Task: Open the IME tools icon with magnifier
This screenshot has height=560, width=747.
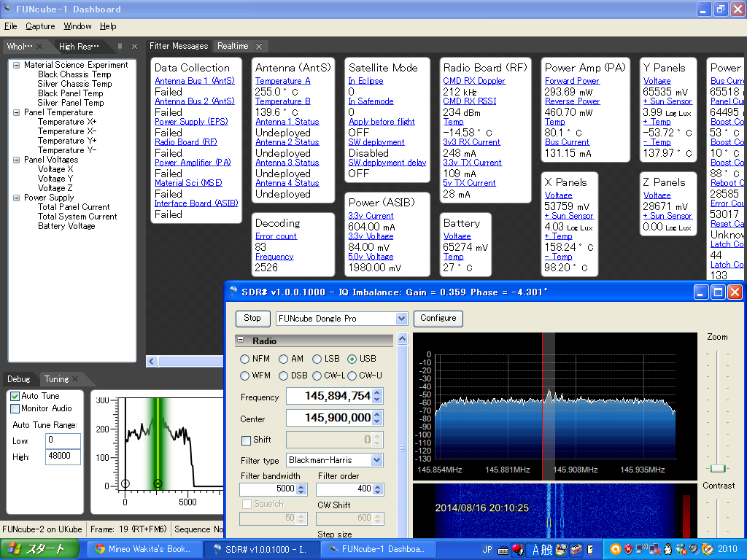Action: [x=562, y=550]
